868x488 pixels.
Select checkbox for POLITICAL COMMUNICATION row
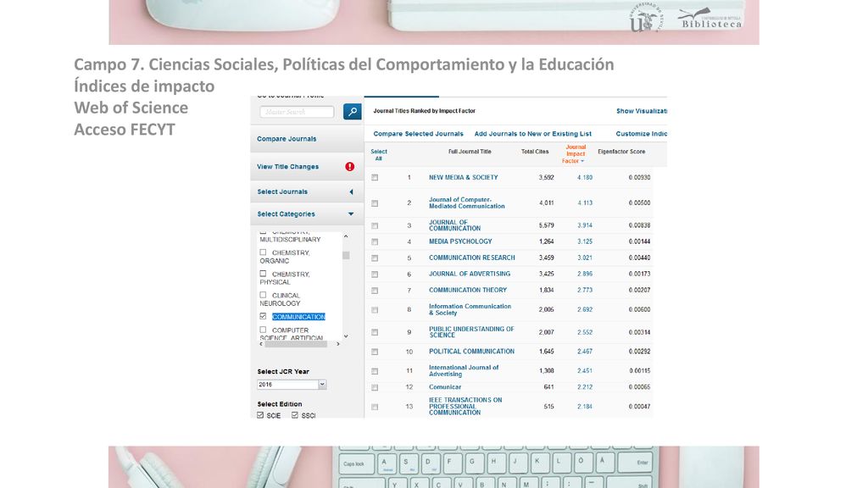pos(375,352)
